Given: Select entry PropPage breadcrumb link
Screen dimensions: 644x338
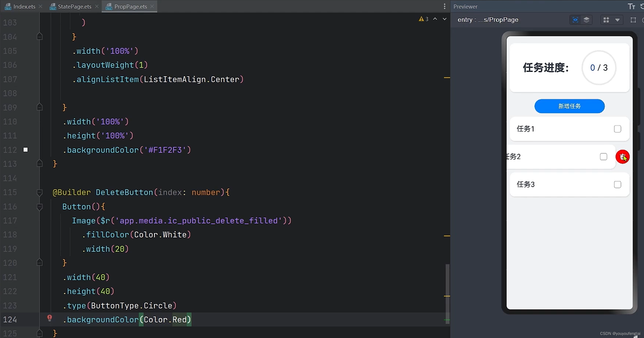Looking at the screenshot, I should (x=488, y=20).
